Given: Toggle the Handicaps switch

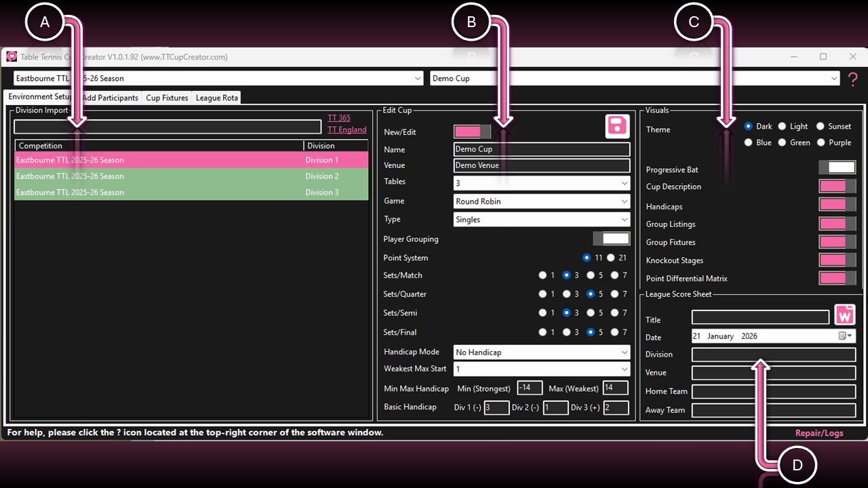Looking at the screenshot, I should click(x=837, y=205).
